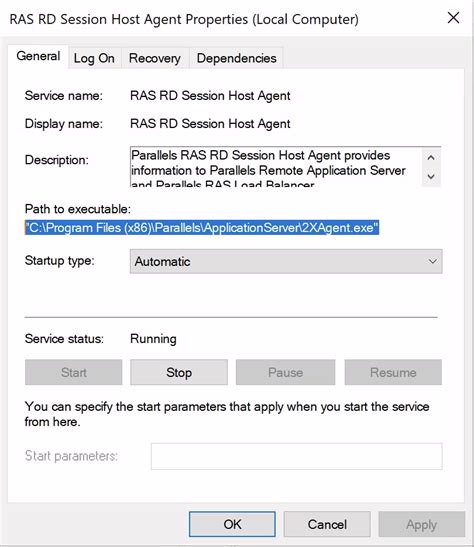
Task: Open the Log On tab
Action: 94,58
